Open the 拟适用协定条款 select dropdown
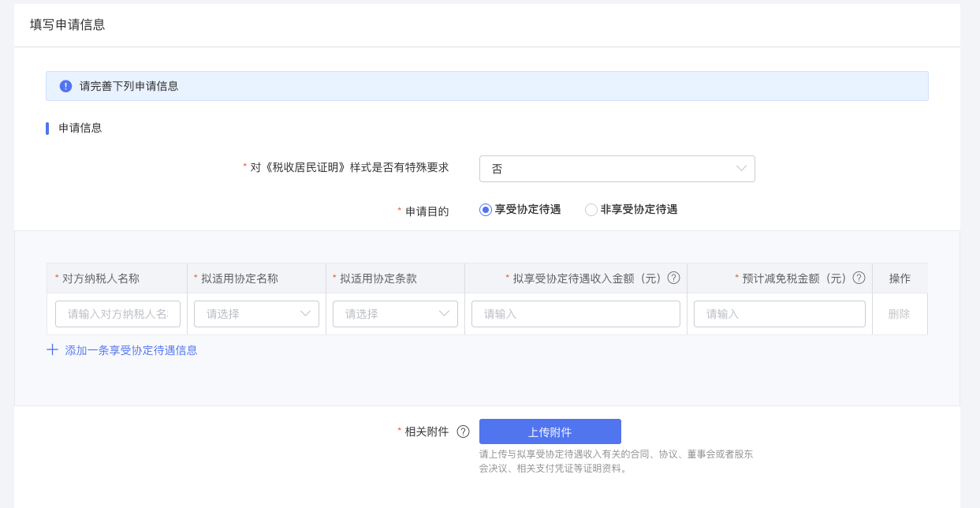This screenshot has width=980, height=508. pyautogui.click(x=395, y=314)
